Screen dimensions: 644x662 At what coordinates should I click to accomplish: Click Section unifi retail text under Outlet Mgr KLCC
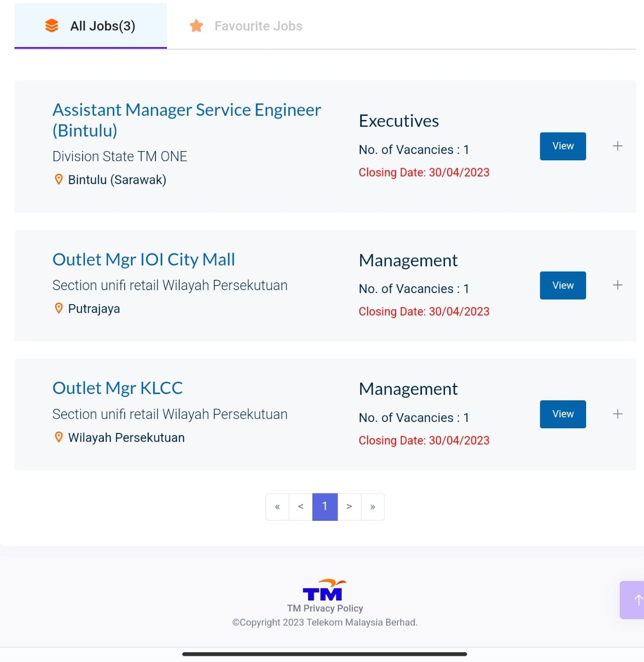pos(170,414)
